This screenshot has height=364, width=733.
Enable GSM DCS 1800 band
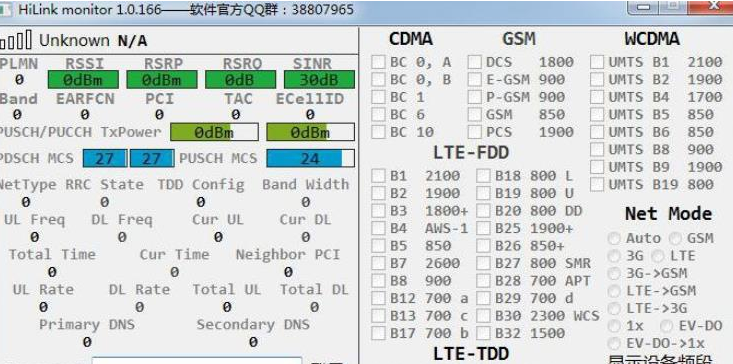point(474,62)
